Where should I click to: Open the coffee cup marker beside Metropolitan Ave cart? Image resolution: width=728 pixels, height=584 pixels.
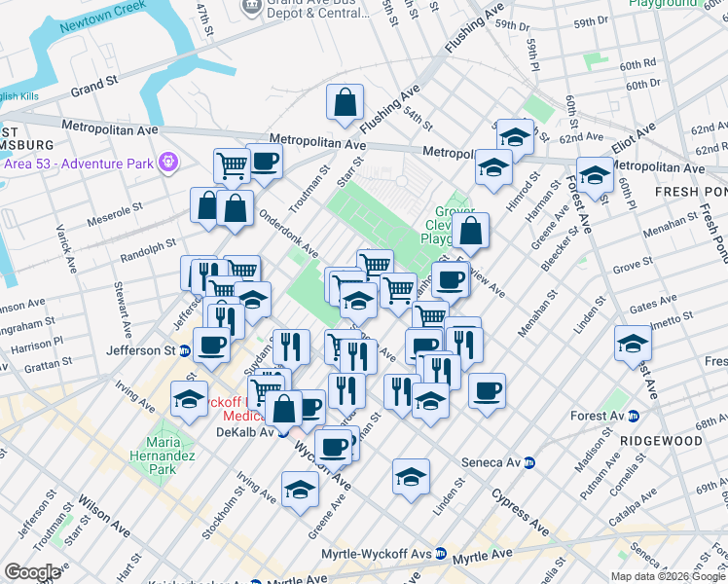265,164
